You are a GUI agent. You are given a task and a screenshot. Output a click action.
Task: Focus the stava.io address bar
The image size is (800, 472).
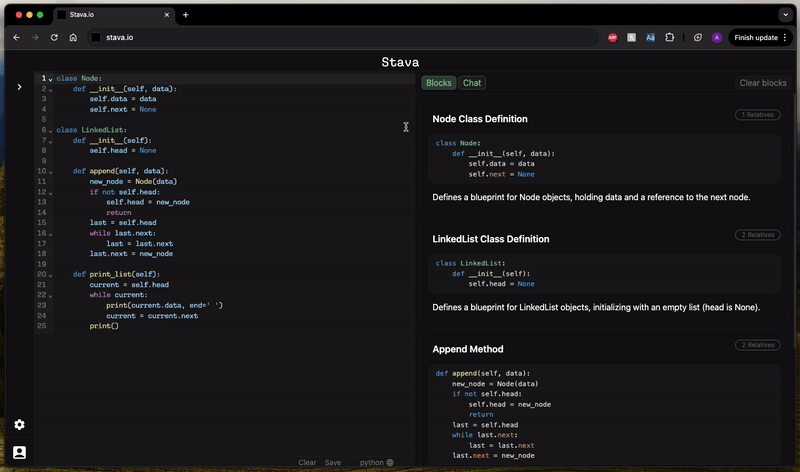[x=343, y=37]
